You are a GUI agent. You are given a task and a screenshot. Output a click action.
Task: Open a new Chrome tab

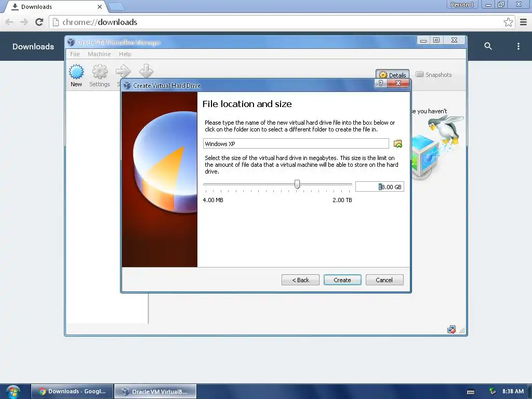[x=116, y=6]
